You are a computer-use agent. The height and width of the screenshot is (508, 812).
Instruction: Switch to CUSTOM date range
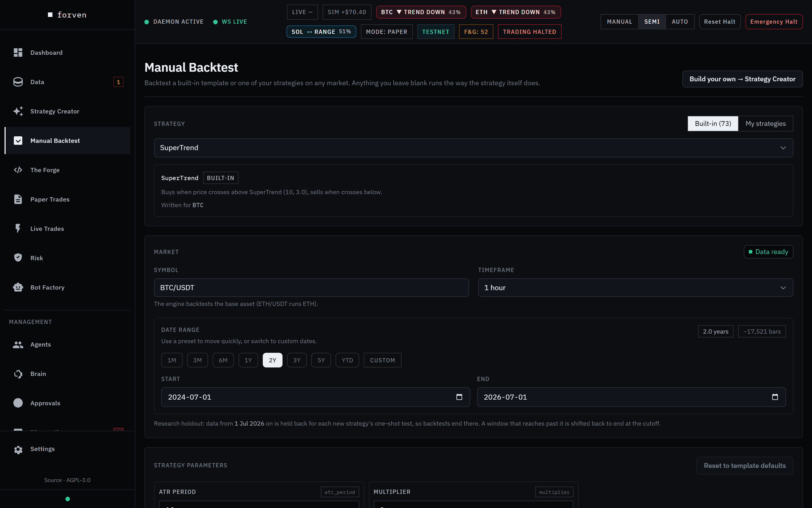(382, 360)
